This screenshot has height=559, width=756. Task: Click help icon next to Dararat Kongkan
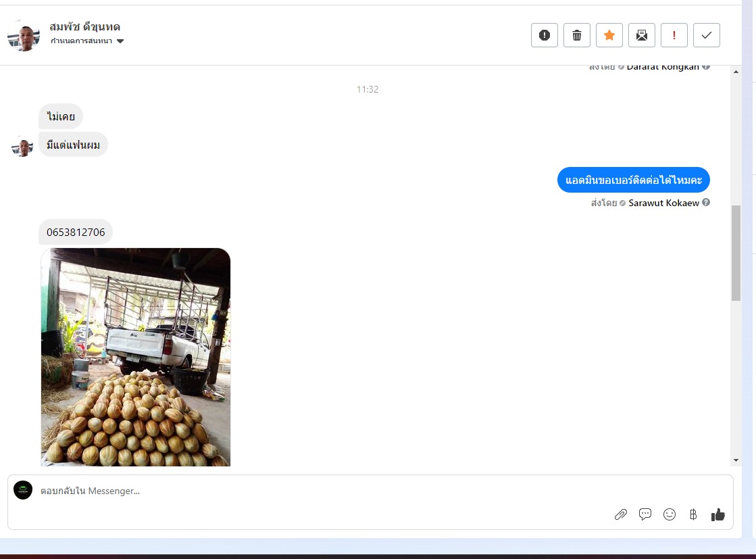(706, 67)
